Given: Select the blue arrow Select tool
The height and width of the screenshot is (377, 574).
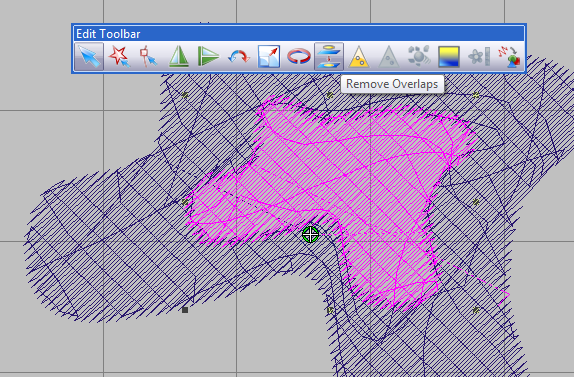Looking at the screenshot, I should pos(89,57).
